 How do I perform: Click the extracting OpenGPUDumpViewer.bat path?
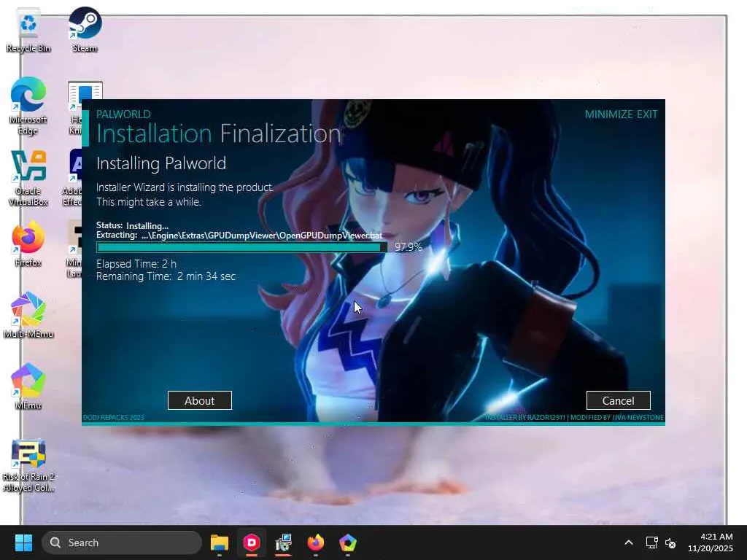(262, 236)
